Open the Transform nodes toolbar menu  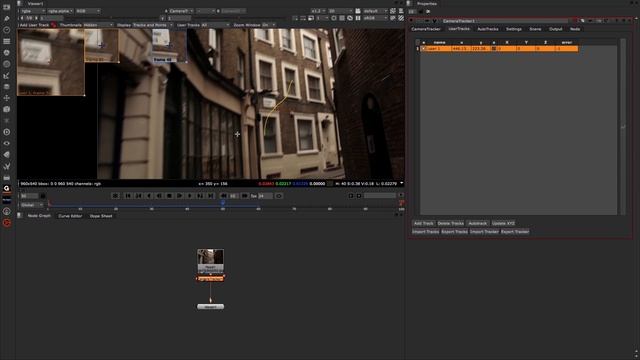click(7, 98)
